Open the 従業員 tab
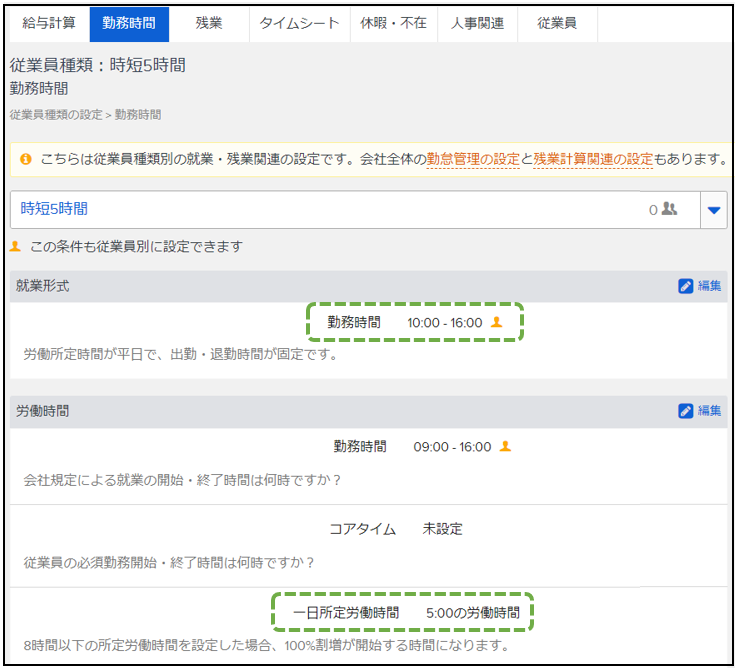 (x=557, y=23)
